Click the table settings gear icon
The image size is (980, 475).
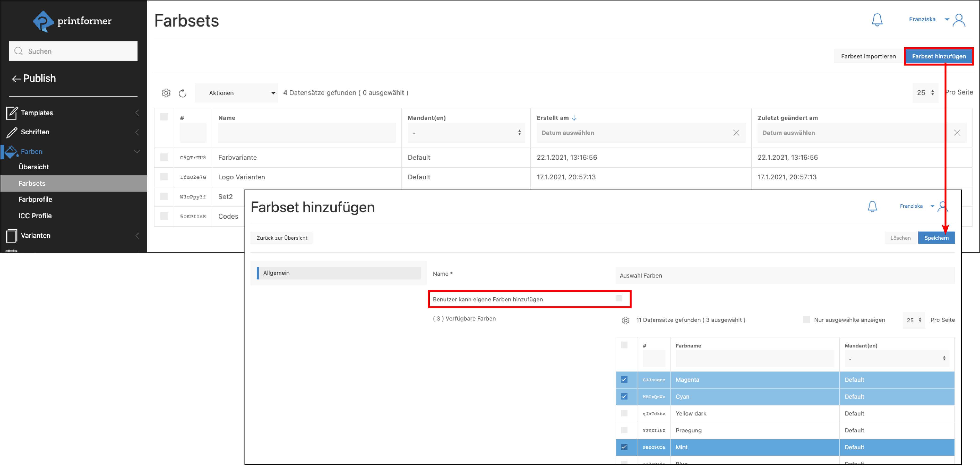(166, 93)
